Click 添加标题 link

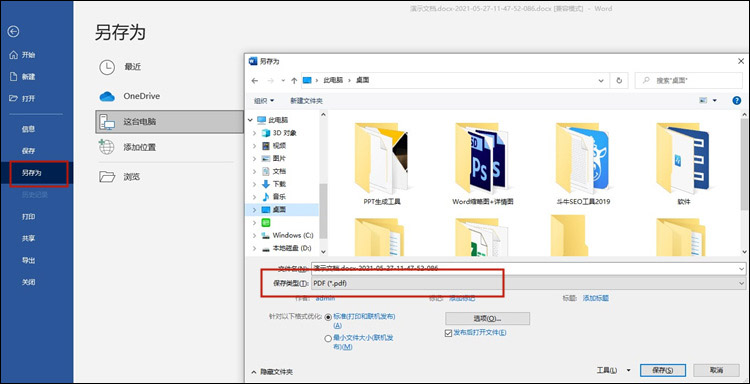point(596,298)
